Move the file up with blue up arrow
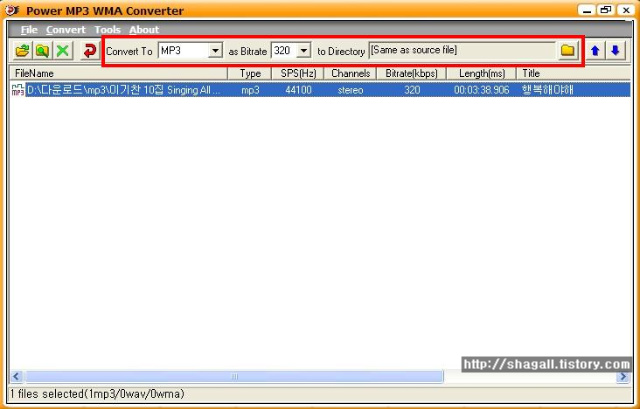The width and height of the screenshot is (640, 409). (x=595, y=51)
